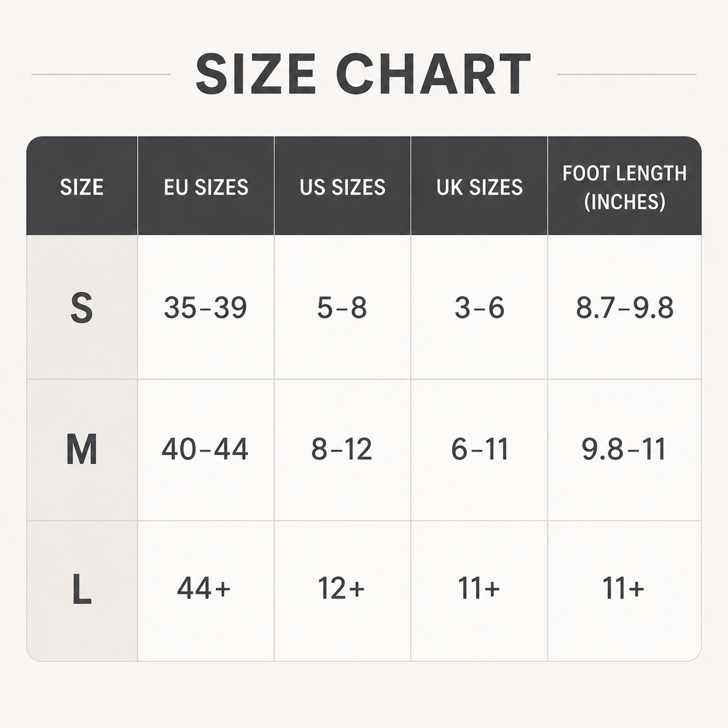
Task: Select the FOOT LENGTH (INCHES) header
Action: (x=625, y=187)
